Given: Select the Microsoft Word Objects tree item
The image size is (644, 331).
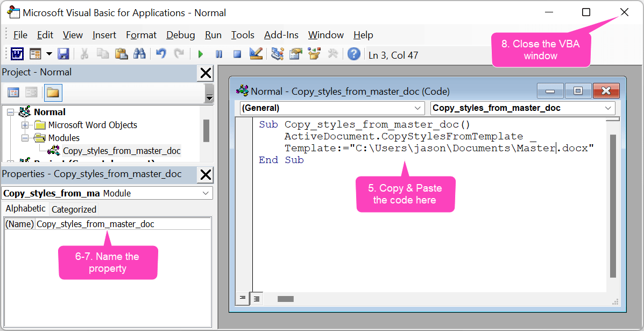Looking at the screenshot, I should point(93,125).
